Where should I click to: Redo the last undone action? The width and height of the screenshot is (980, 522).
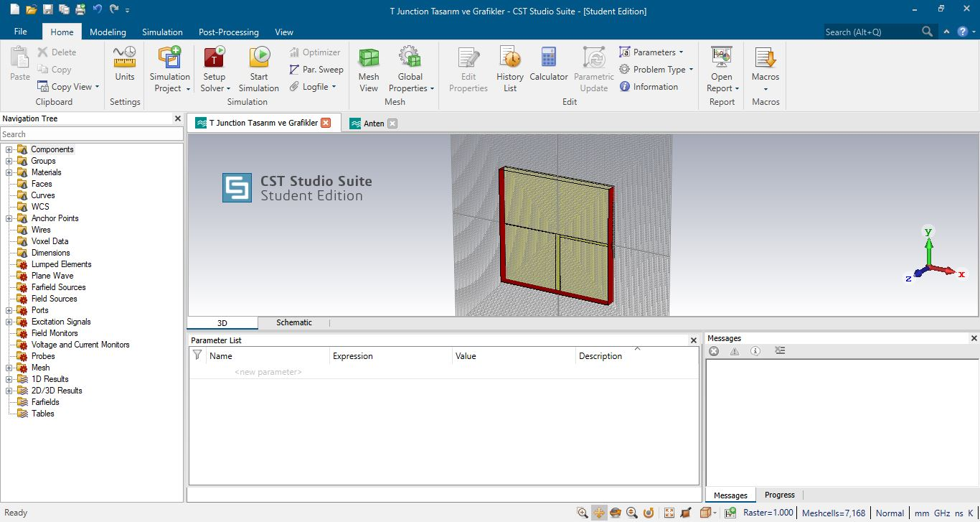(114, 10)
